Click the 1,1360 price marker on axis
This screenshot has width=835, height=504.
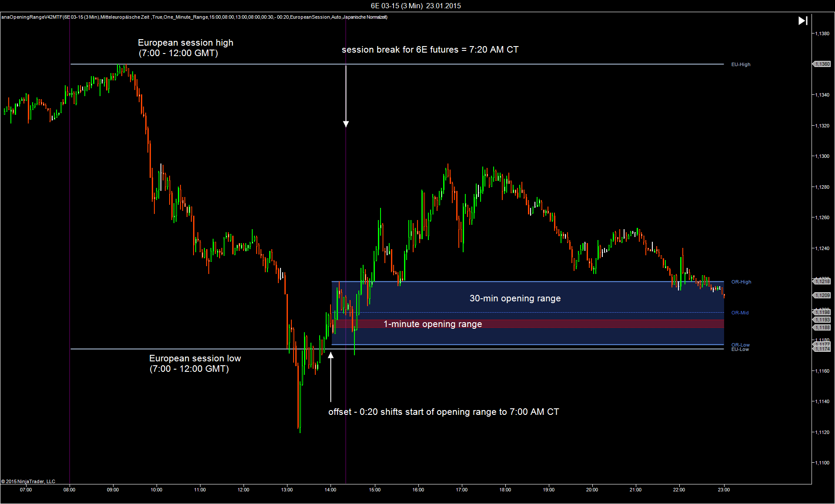(822, 64)
